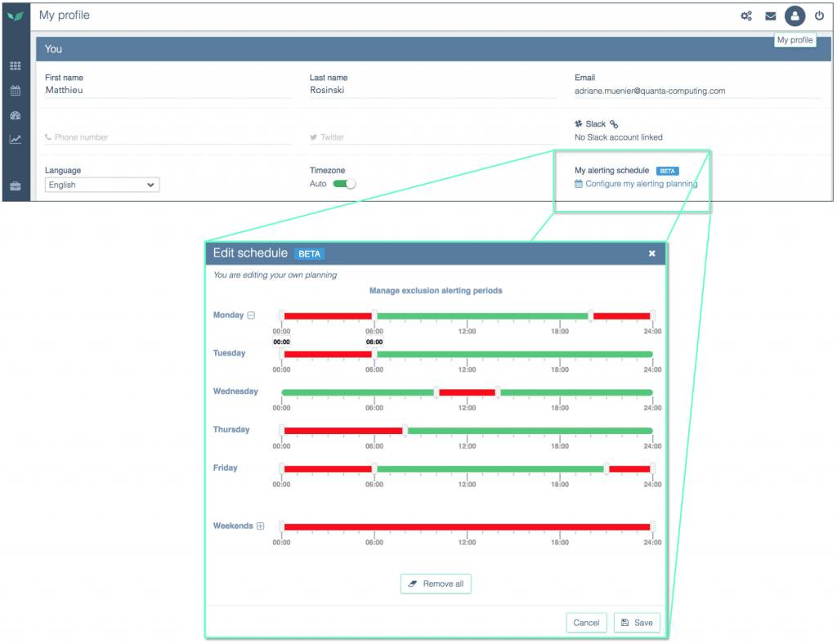Click the Cancel button
837x644 pixels.
[x=586, y=623]
